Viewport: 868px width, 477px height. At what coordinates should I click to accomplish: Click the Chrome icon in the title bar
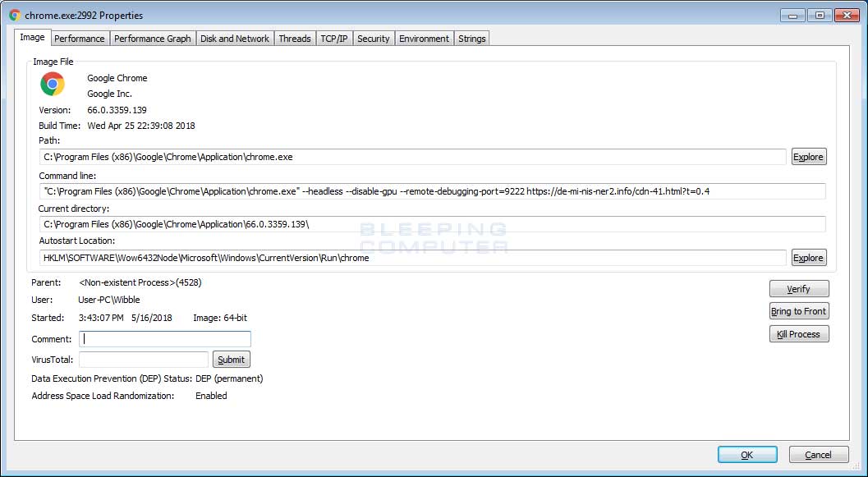[15, 14]
